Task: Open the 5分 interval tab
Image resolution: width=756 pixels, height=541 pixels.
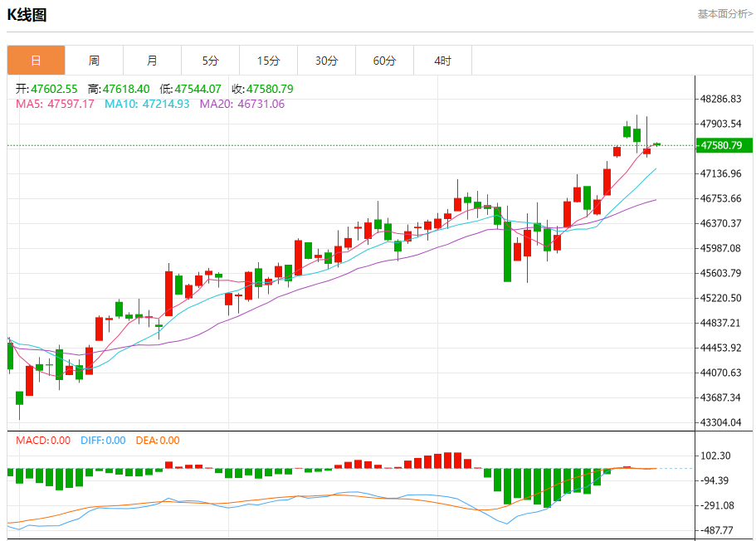Action: (x=210, y=61)
